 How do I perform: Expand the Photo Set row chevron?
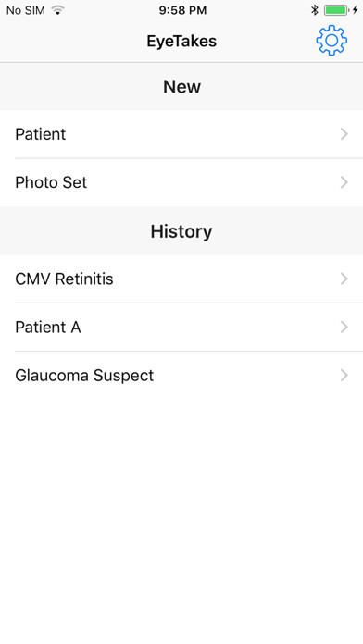[x=344, y=182]
